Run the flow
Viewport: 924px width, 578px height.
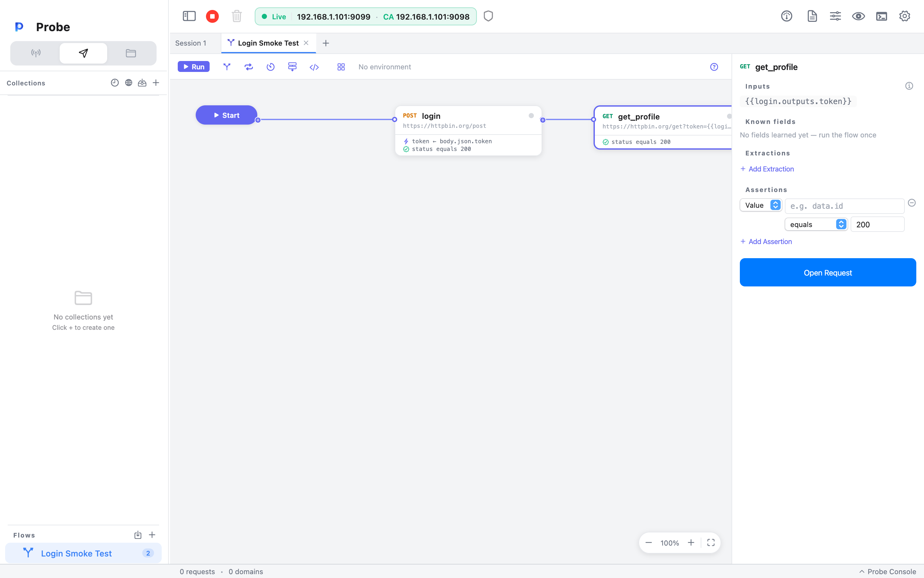pyautogui.click(x=193, y=67)
